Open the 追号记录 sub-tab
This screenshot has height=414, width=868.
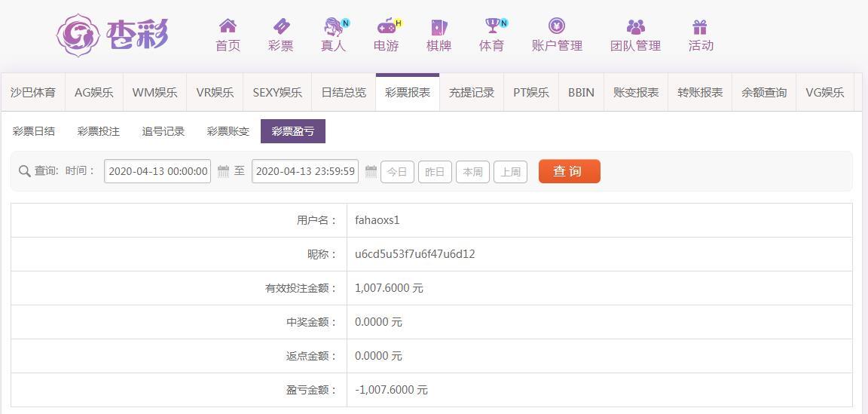(164, 131)
